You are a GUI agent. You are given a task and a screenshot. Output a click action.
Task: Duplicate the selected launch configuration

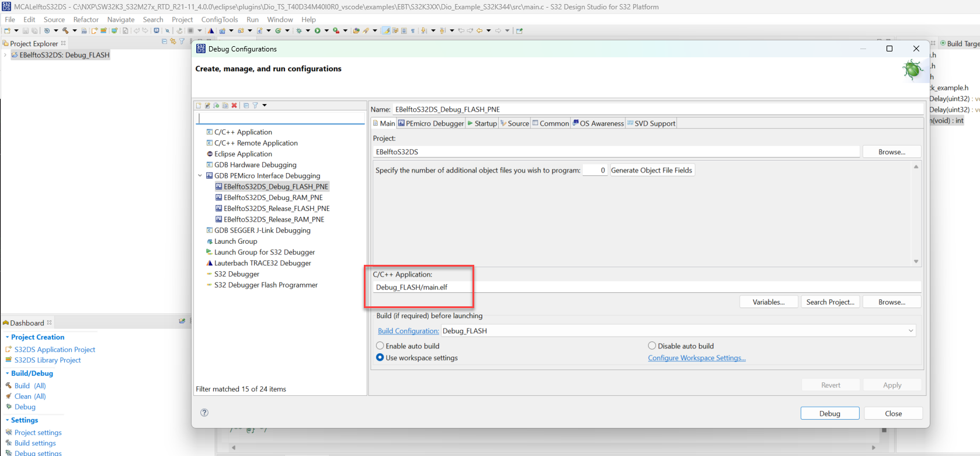coord(225,106)
